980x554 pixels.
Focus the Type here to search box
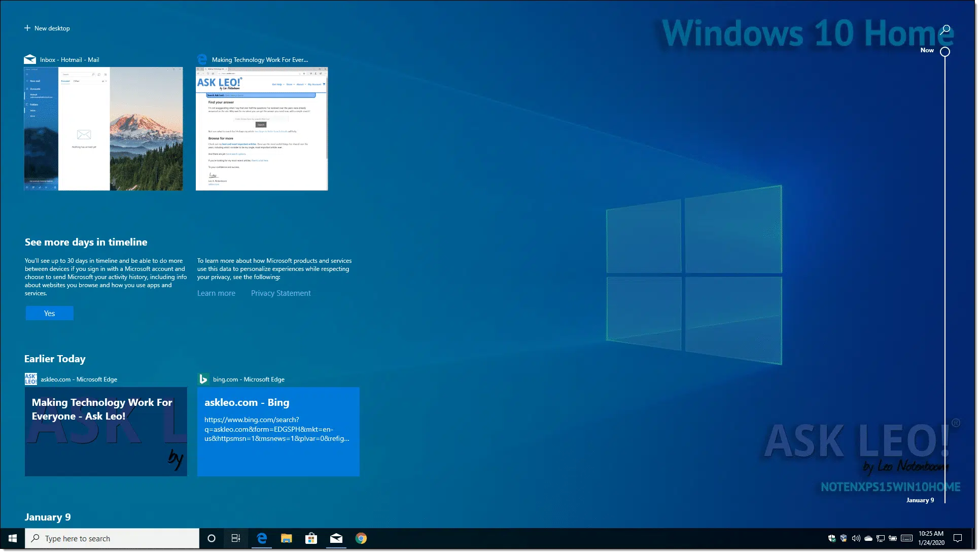click(x=112, y=538)
